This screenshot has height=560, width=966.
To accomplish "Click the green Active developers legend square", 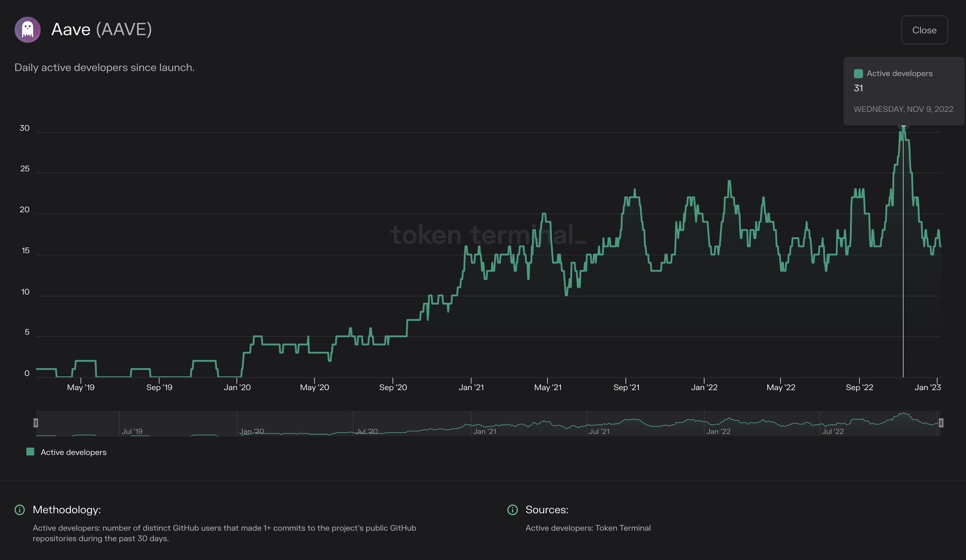I will coord(30,452).
